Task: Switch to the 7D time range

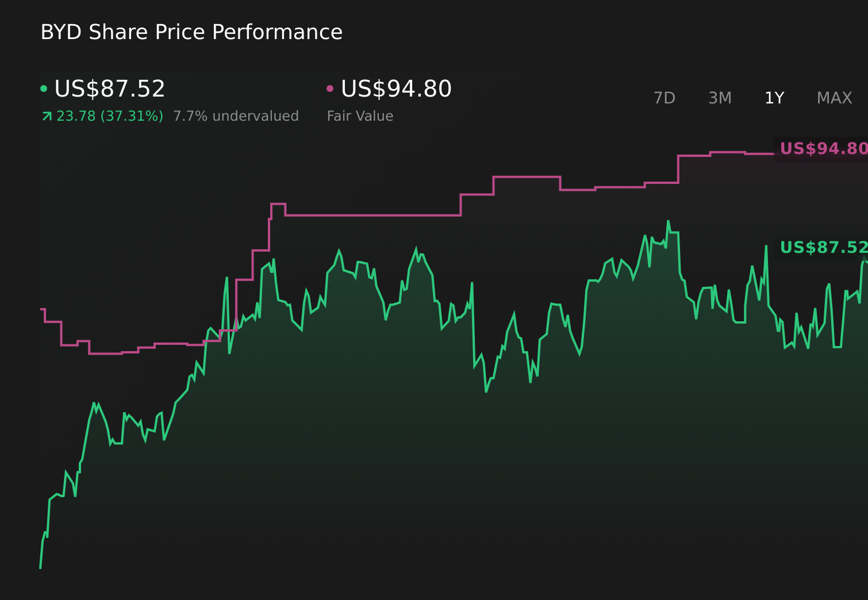Action: click(x=665, y=98)
